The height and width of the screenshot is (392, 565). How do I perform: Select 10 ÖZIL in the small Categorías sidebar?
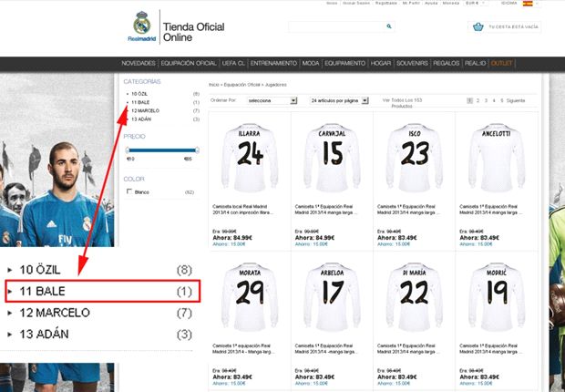click(139, 94)
